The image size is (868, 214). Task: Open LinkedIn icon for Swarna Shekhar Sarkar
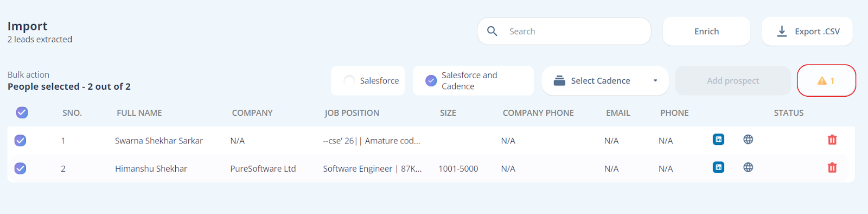(x=718, y=140)
